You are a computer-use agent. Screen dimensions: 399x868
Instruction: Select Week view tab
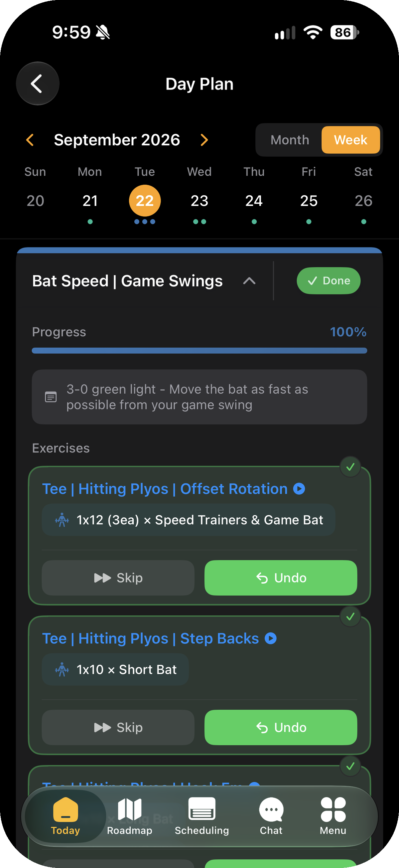coord(350,140)
